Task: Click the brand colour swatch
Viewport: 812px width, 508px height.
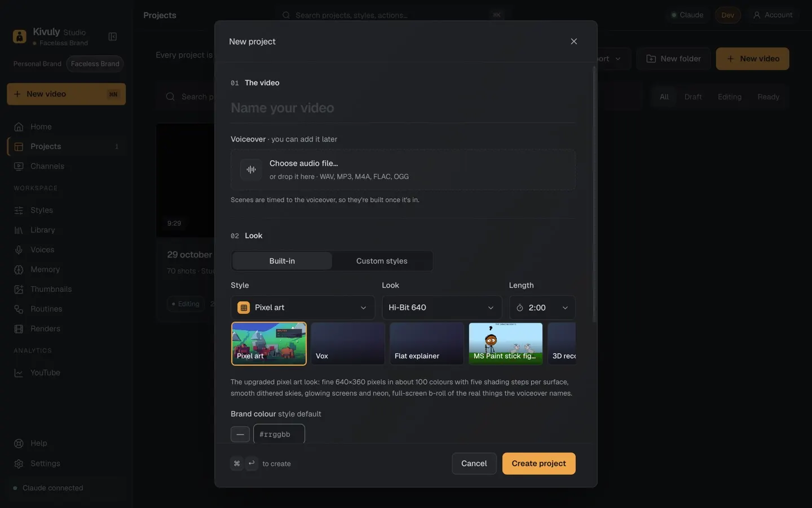Action: point(240,434)
